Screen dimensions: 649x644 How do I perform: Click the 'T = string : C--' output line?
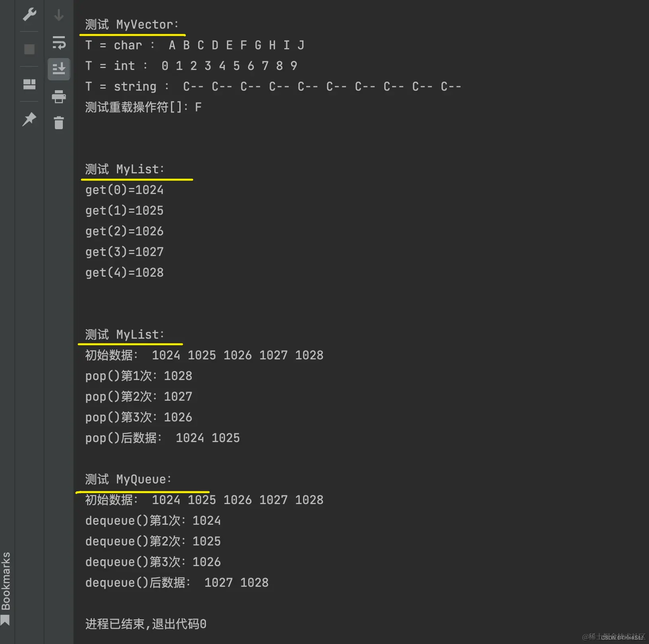pyautogui.click(x=273, y=87)
